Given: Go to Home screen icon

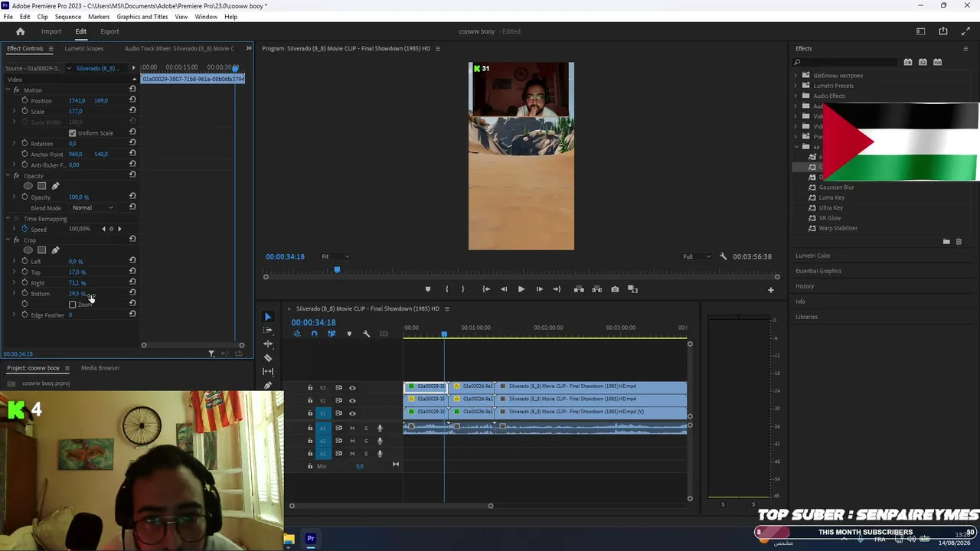Looking at the screenshot, I should point(21,31).
